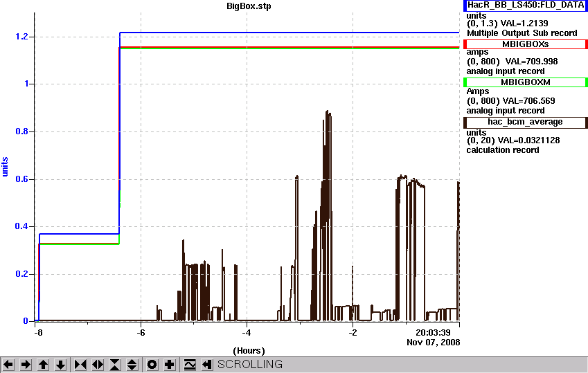588x373 pixels.
Task: Click the VAL=706.569 readout
Action: 528,101
